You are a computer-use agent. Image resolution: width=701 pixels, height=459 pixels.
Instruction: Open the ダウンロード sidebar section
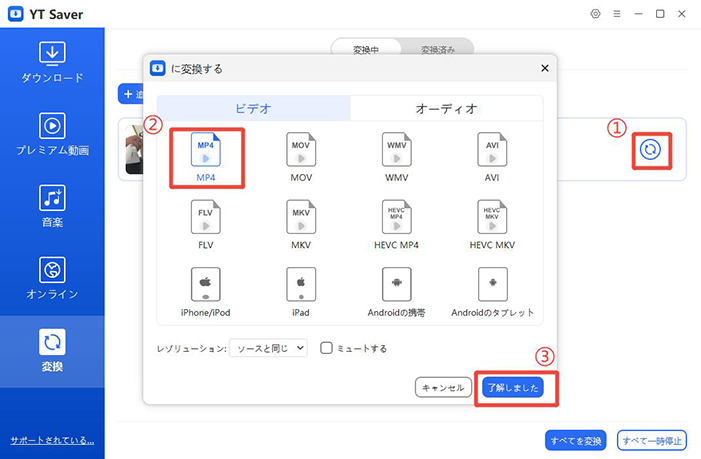tap(52, 63)
